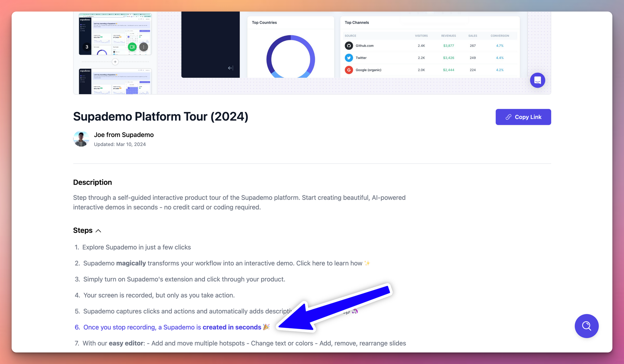Open the chat bubble widget icon
This screenshot has height=364, width=624.
click(537, 80)
